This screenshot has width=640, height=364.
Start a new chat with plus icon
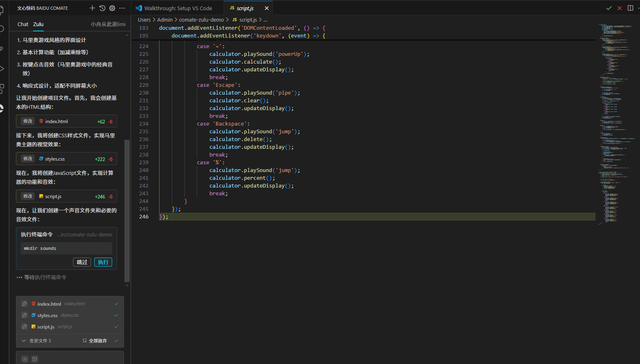point(92,8)
